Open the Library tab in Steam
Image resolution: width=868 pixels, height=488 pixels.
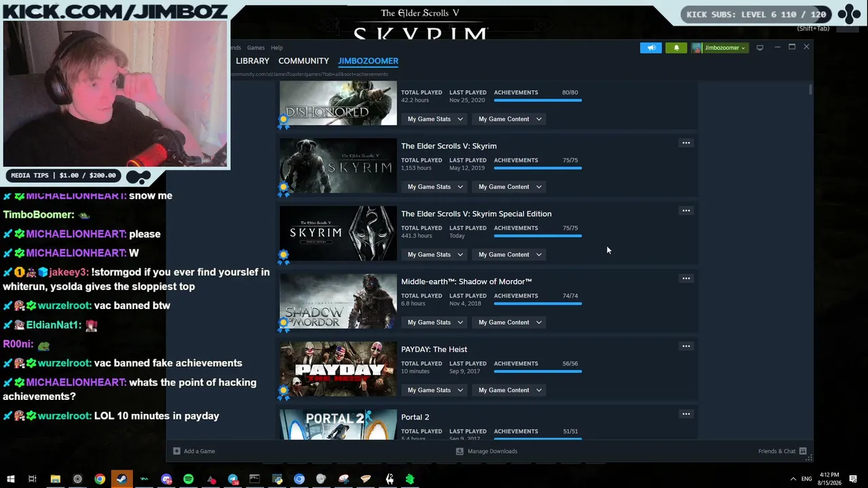pos(252,61)
